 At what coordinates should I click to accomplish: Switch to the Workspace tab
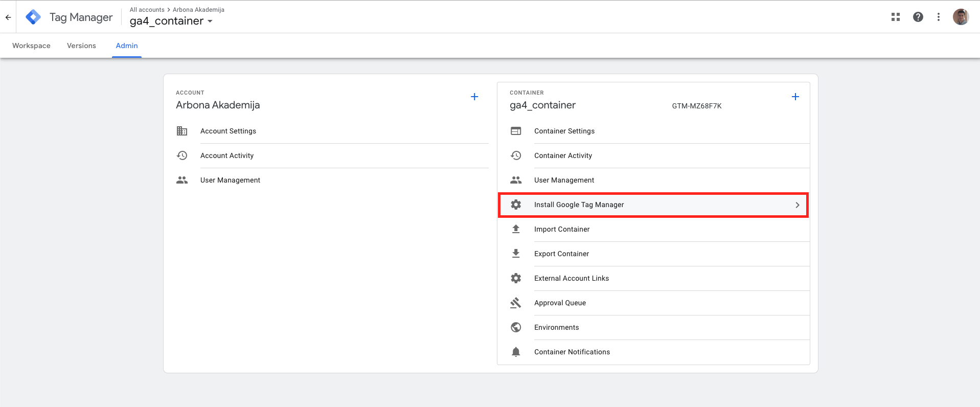click(x=31, y=46)
